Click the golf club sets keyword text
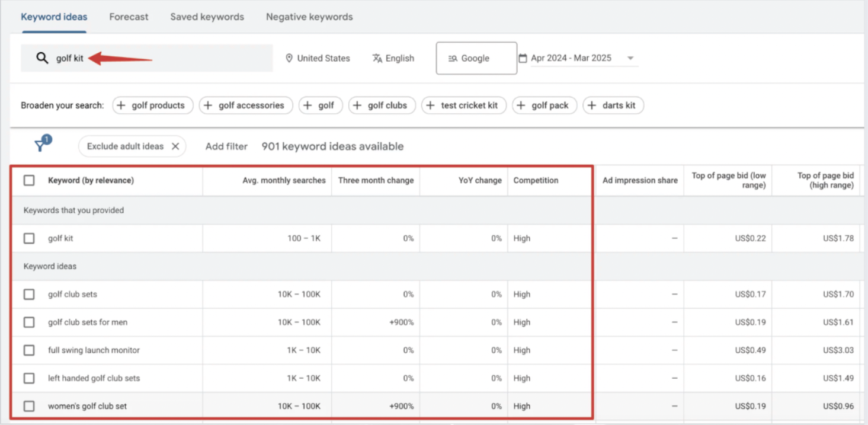This screenshot has height=425, width=868. pos(72,294)
